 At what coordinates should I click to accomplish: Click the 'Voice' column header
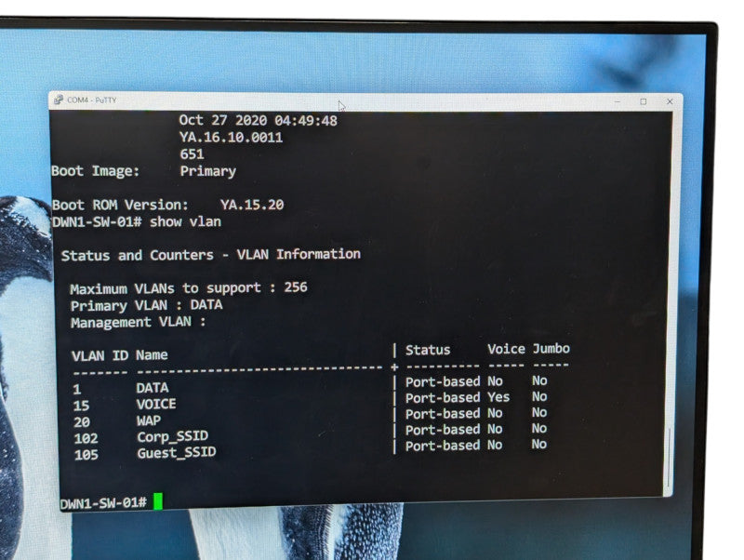[506, 349]
